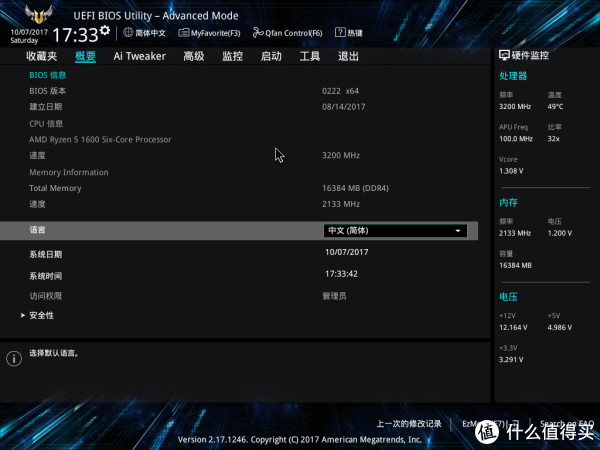Click the 1.200 V memory voltage
Screen dimensions: 600x450
560,233
